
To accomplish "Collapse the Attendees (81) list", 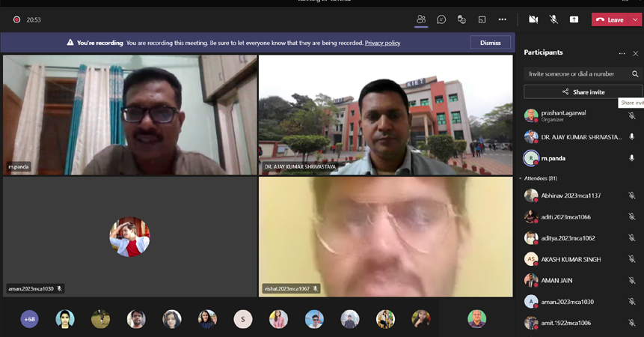I will tap(521, 178).
